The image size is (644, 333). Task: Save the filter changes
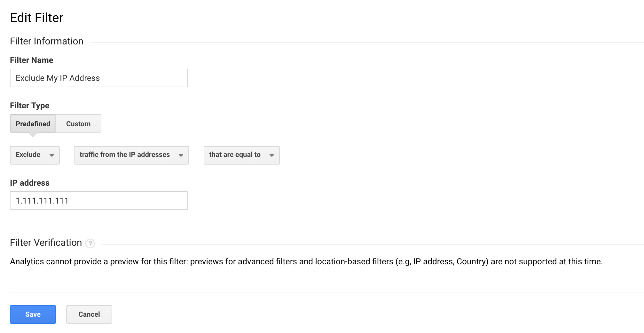33,314
